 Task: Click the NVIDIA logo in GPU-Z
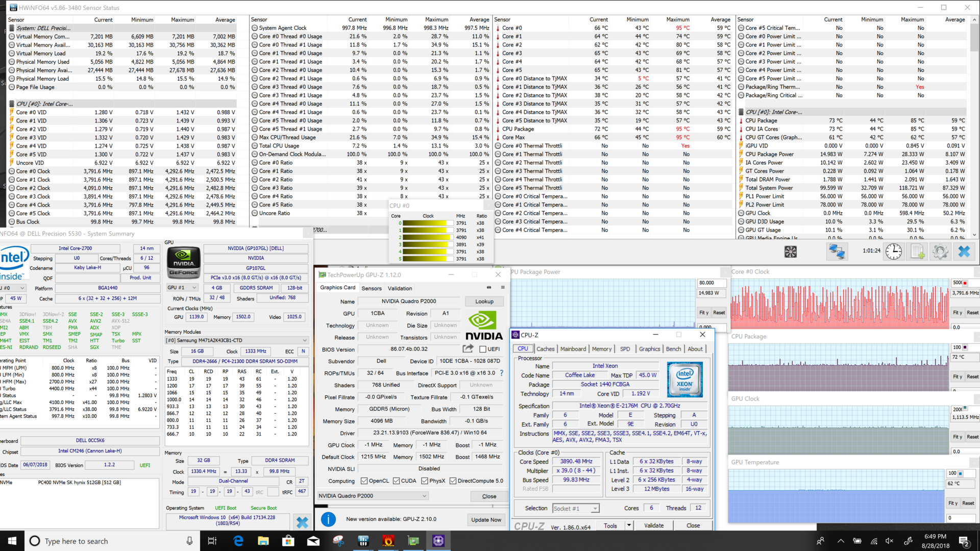(484, 325)
